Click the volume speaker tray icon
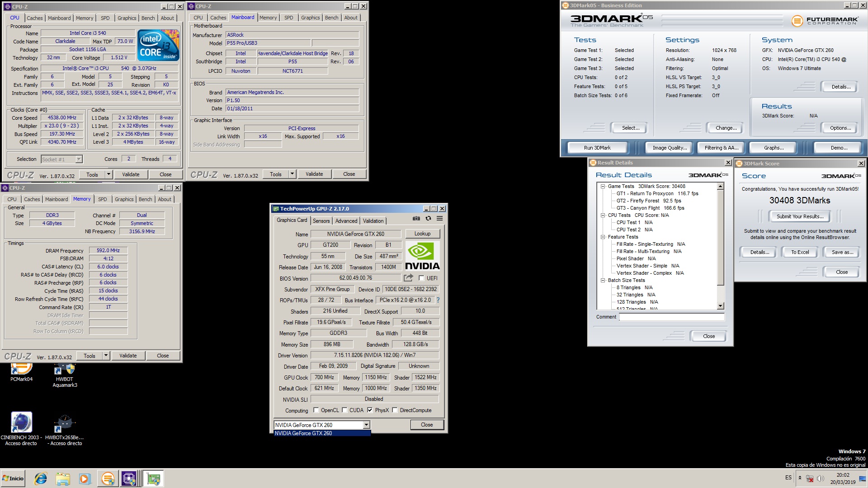868x488 pixels. click(x=821, y=478)
